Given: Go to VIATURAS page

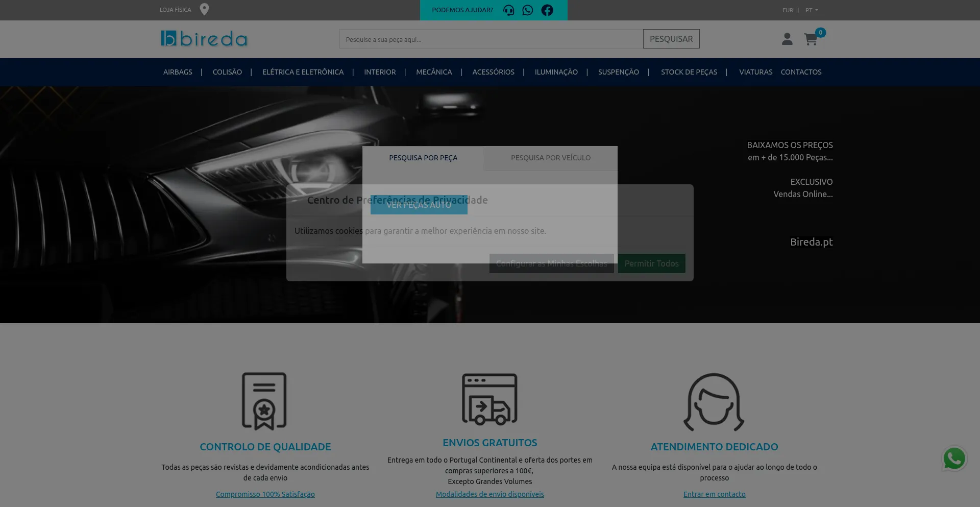Looking at the screenshot, I should pyautogui.click(x=756, y=72).
